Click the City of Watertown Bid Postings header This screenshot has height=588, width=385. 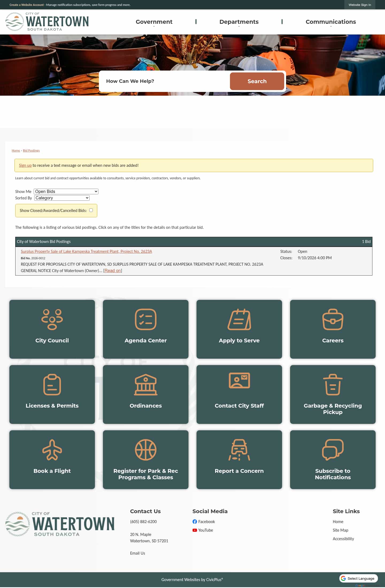(44, 241)
